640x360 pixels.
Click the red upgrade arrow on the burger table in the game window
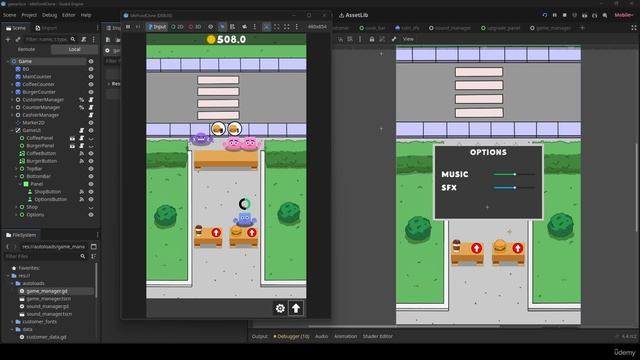(252, 233)
